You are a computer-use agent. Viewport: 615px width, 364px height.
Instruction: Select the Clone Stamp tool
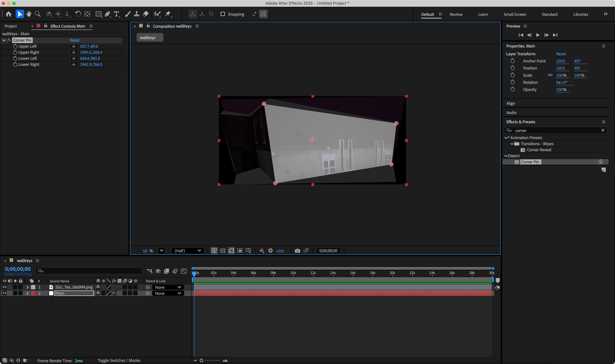coord(137,14)
